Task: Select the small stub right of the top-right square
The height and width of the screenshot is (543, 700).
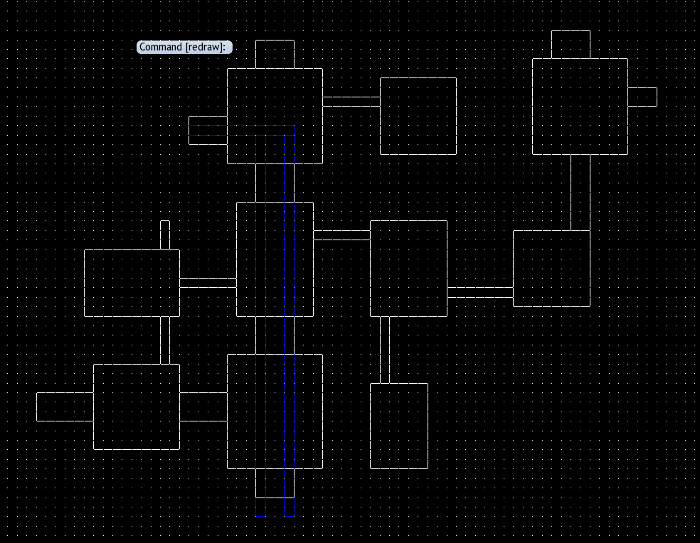Action: pyautogui.click(x=642, y=97)
